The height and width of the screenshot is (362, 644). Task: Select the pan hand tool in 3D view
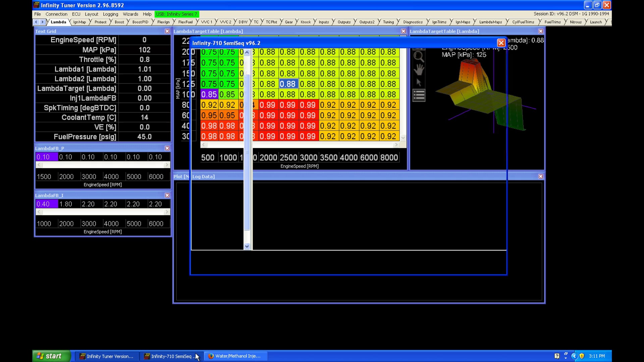click(x=419, y=70)
